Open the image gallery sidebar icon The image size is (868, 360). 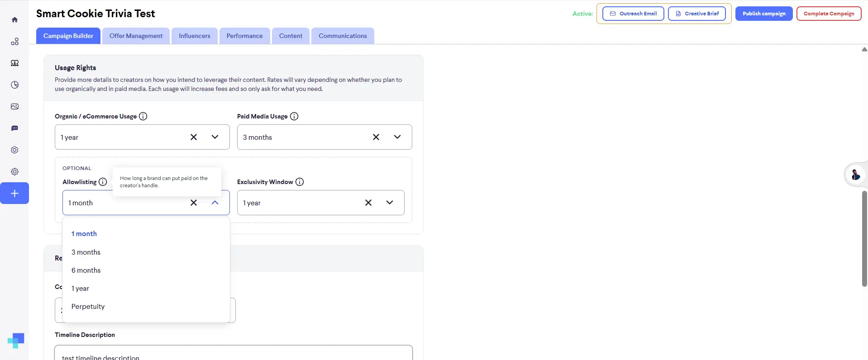pyautogui.click(x=14, y=107)
